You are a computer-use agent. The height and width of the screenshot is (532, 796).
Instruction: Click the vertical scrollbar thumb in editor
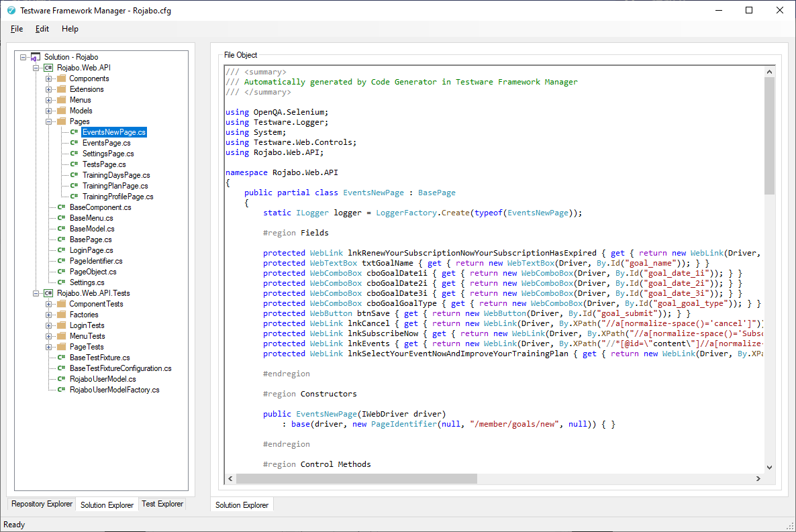point(769,136)
